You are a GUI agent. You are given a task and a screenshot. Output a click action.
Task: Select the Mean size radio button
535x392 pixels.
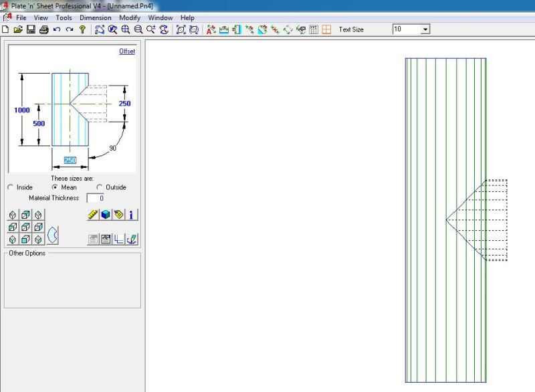55,187
